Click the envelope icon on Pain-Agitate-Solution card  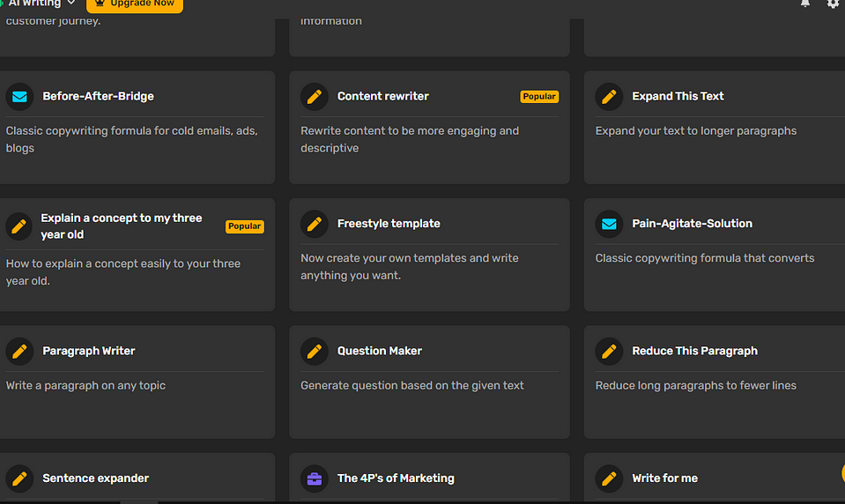[609, 224]
